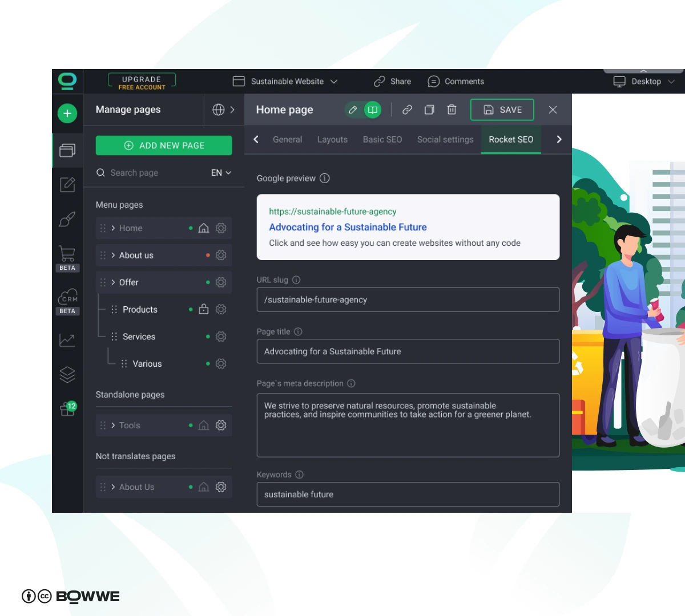685x616 pixels.
Task: Expand the Tools tree item chevron
Action: point(113,425)
